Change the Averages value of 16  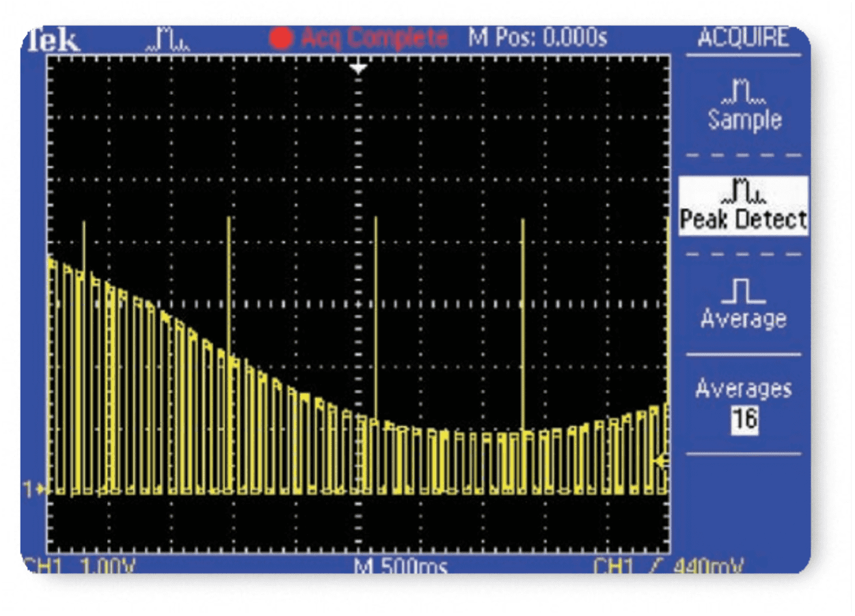pos(744,418)
